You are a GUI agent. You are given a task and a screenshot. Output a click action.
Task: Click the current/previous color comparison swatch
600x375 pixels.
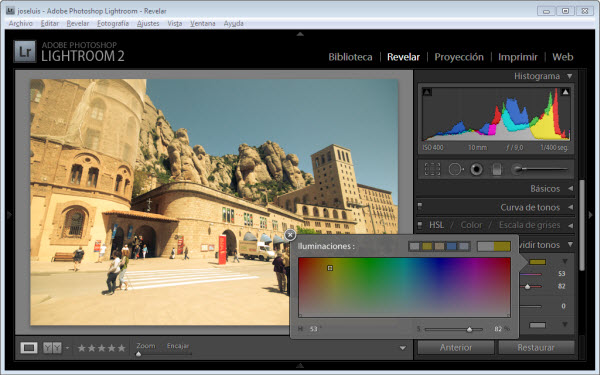494,246
